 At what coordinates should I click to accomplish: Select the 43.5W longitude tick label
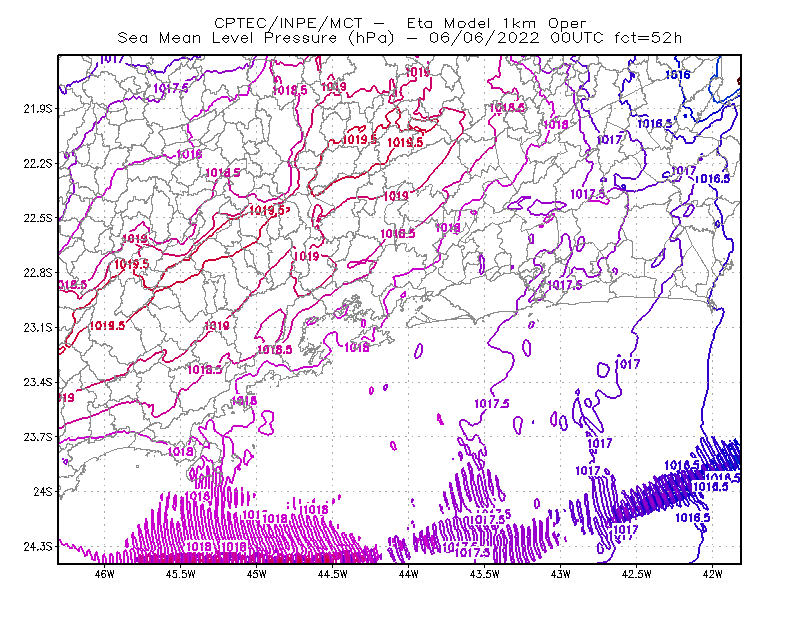[484, 574]
